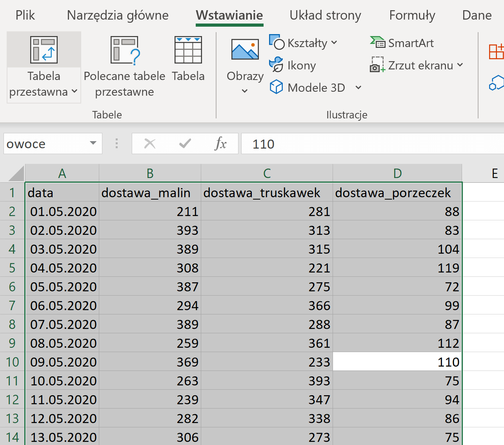504x445 pixels.
Task: Click the Kształty shapes icon
Action: click(x=277, y=42)
